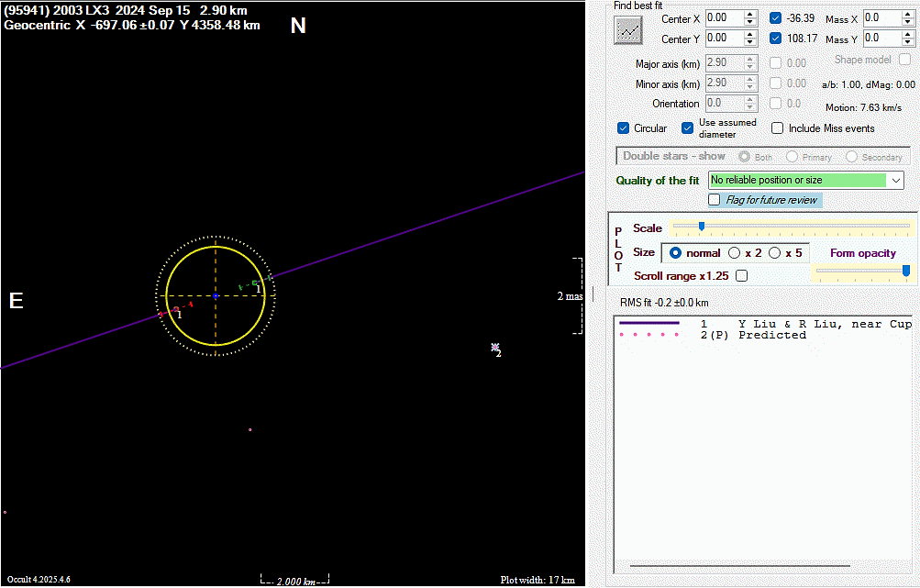Click the Minor axis stepper arrows
Screen dimensions: 920x588
click(x=750, y=83)
